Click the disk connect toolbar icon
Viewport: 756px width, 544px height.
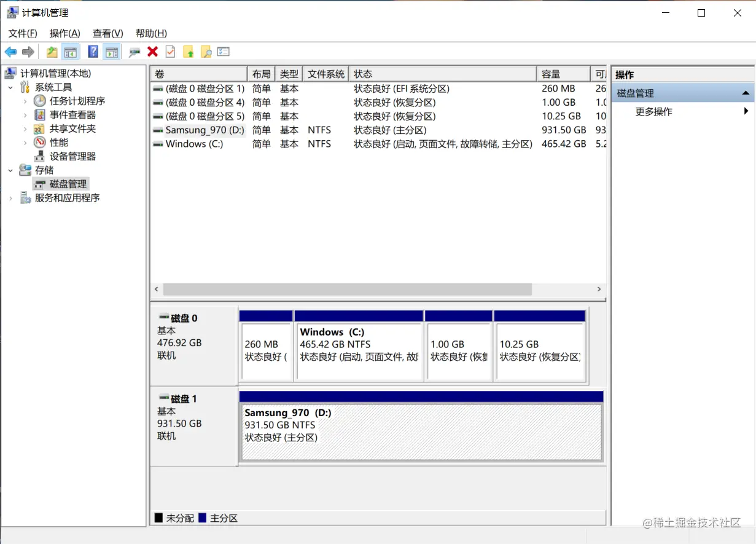click(134, 52)
